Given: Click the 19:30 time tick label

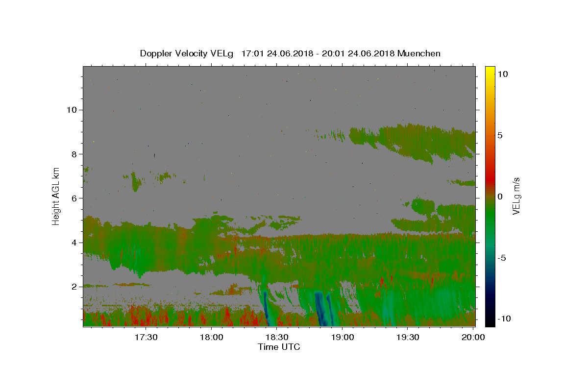Looking at the screenshot, I should point(408,338).
